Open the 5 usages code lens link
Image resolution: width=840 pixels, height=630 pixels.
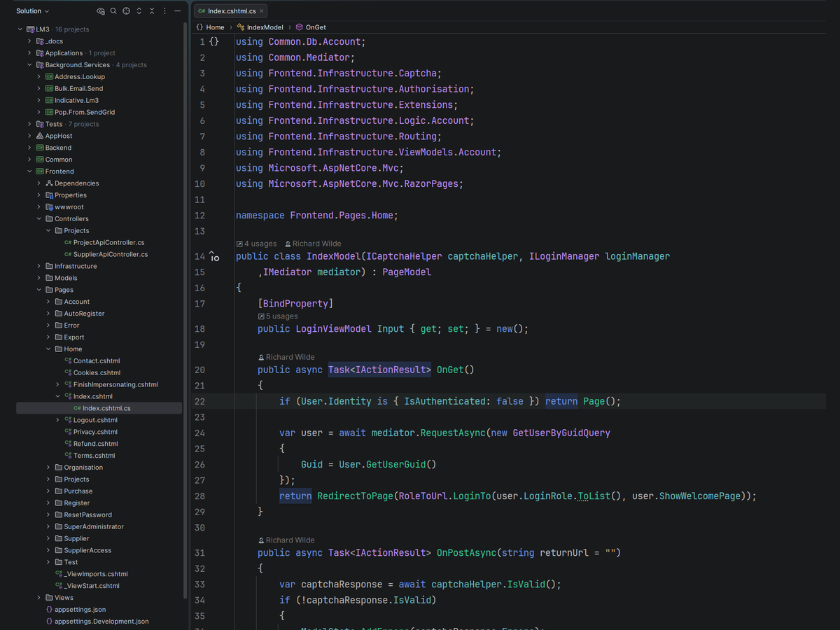278,316
